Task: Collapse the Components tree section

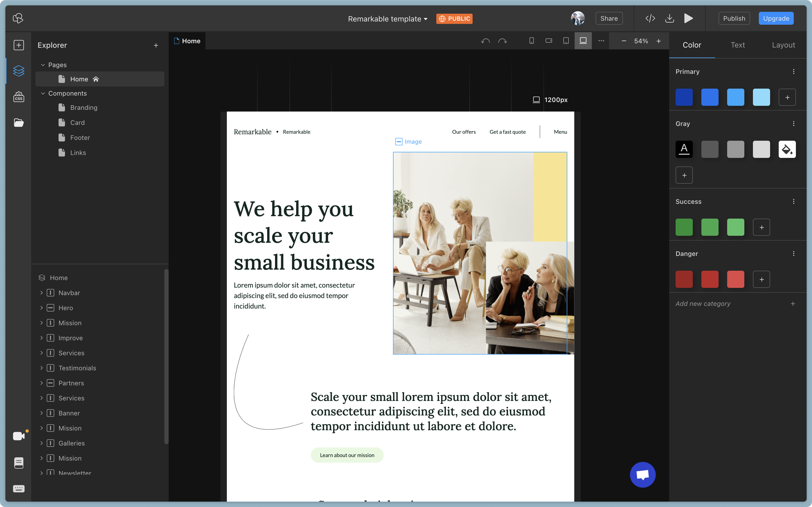Action: click(43, 93)
